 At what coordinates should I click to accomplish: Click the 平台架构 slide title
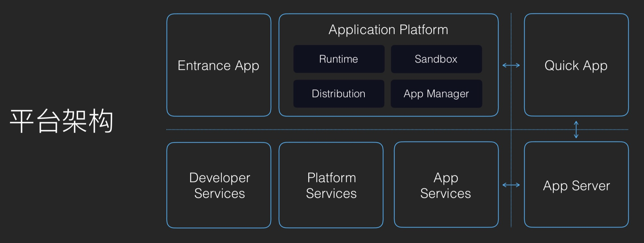pos(61,121)
